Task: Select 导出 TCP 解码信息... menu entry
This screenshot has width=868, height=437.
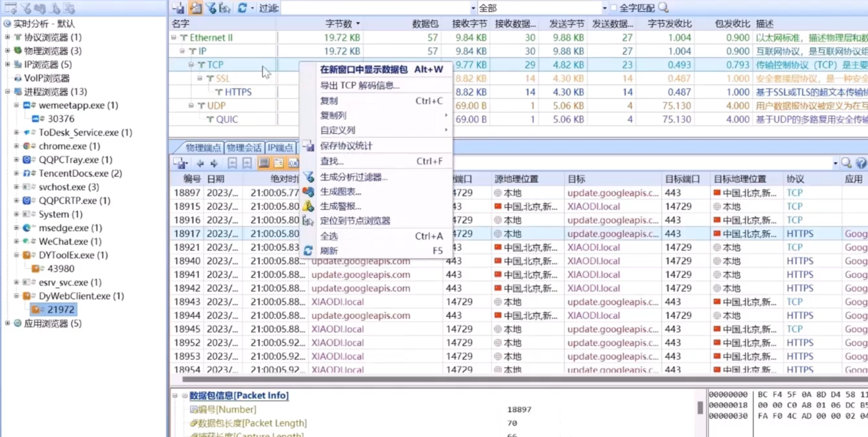Action: click(x=359, y=86)
